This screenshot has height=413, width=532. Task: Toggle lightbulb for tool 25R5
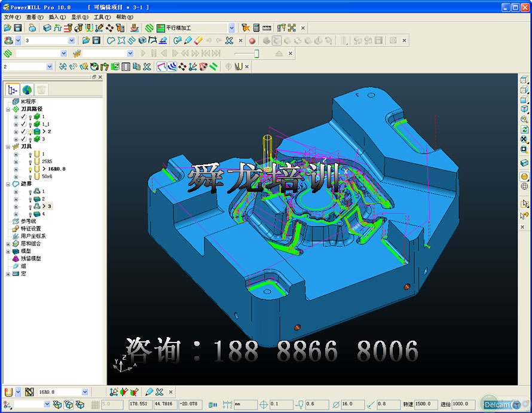pos(30,161)
